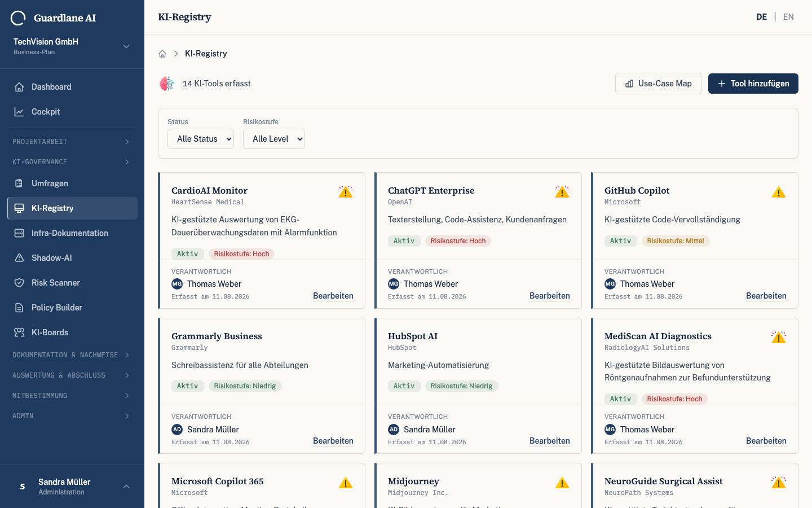
Task: Open the Shadow-AI warning icon
Action: (19, 258)
